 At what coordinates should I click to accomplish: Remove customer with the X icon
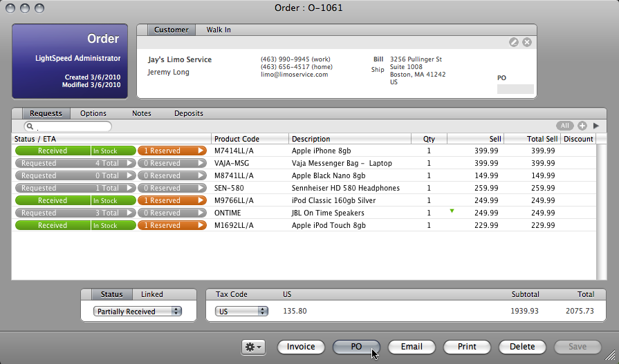(527, 42)
